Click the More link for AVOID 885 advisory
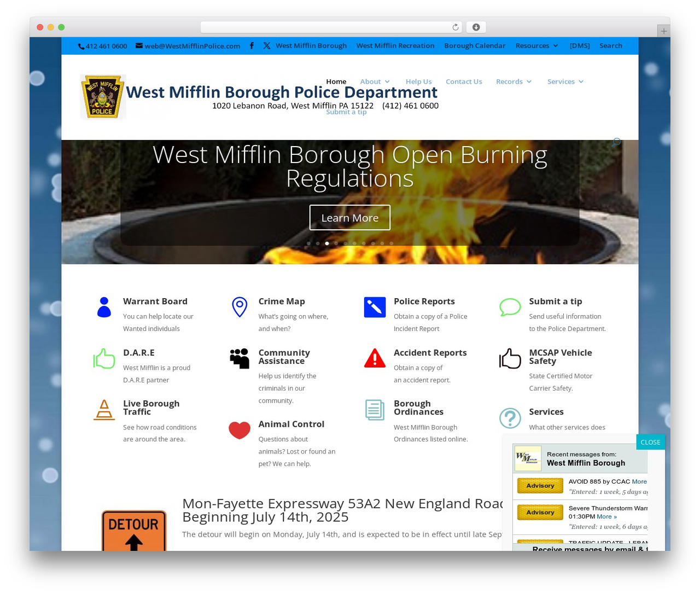 (x=639, y=482)
